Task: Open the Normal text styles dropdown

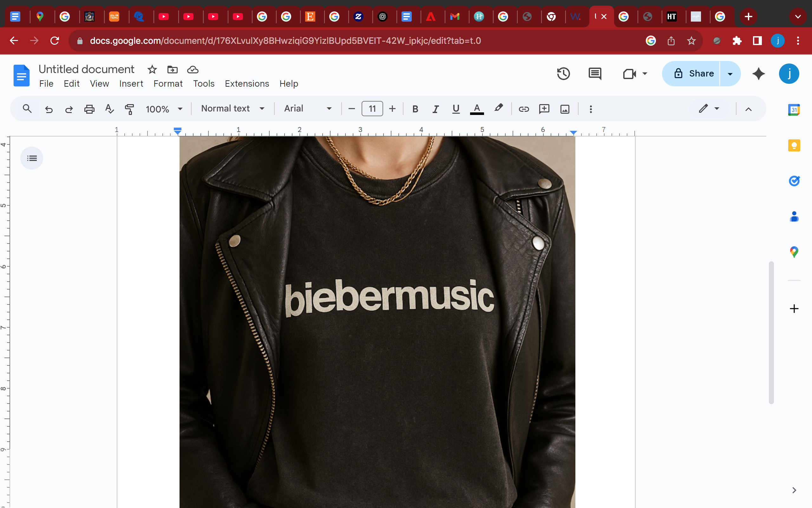Action: (x=233, y=109)
